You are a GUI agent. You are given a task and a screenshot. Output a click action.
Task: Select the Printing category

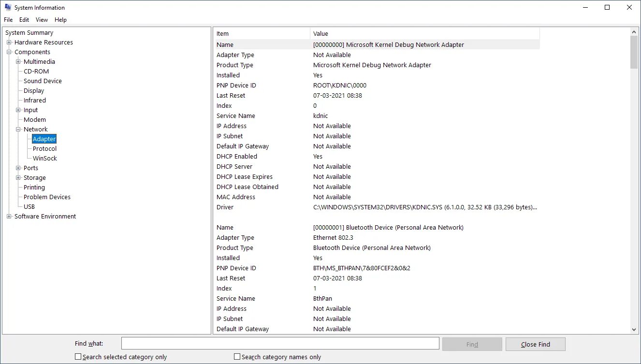click(x=34, y=188)
